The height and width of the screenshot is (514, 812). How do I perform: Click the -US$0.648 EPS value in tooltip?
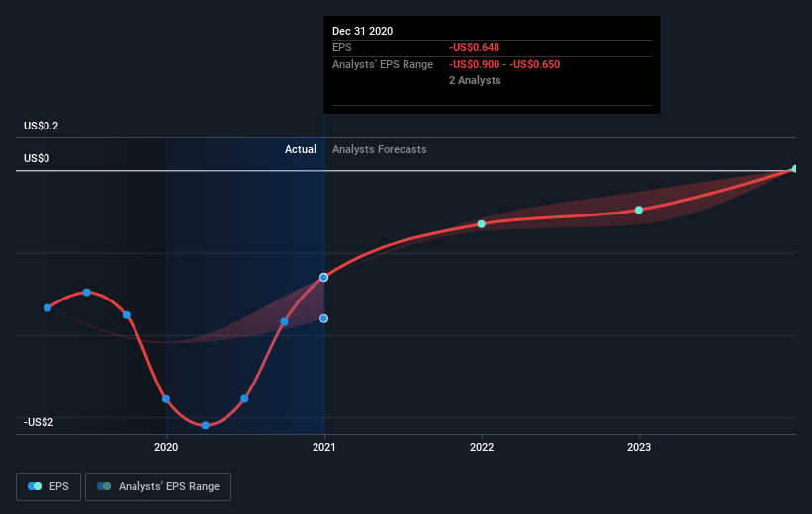(475, 47)
